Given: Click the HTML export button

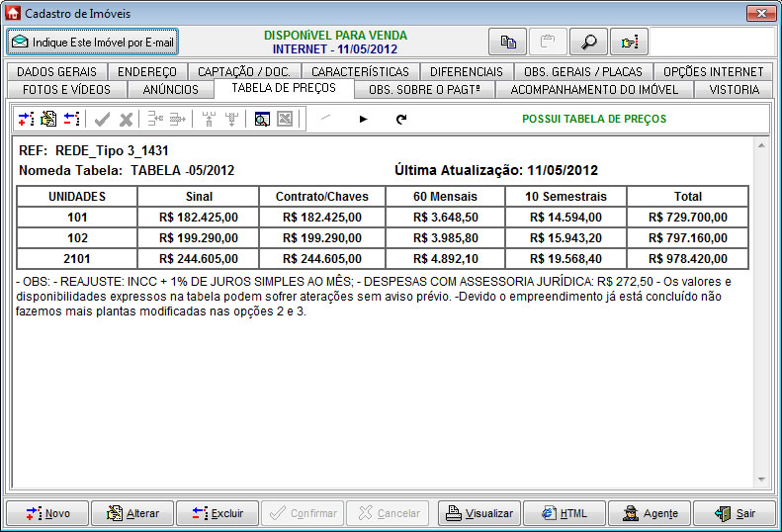Looking at the screenshot, I should coord(564,513).
